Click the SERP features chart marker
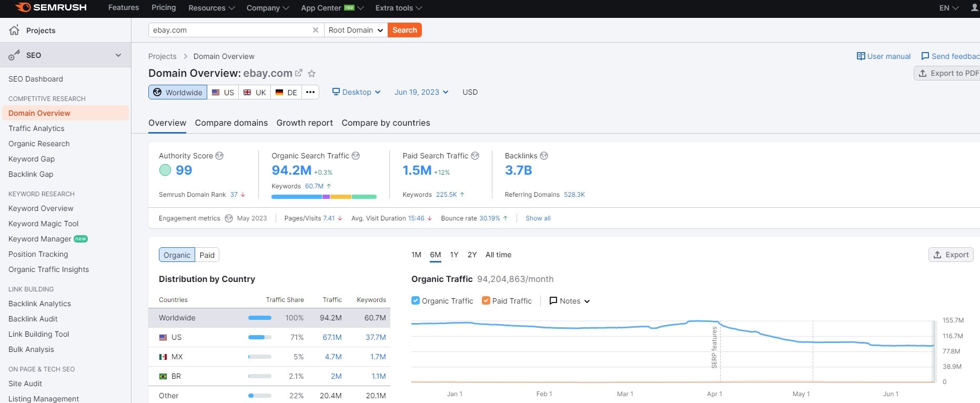The width and height of the screenshot is (980, 403). pyautogui.click(x=714, y=347)
